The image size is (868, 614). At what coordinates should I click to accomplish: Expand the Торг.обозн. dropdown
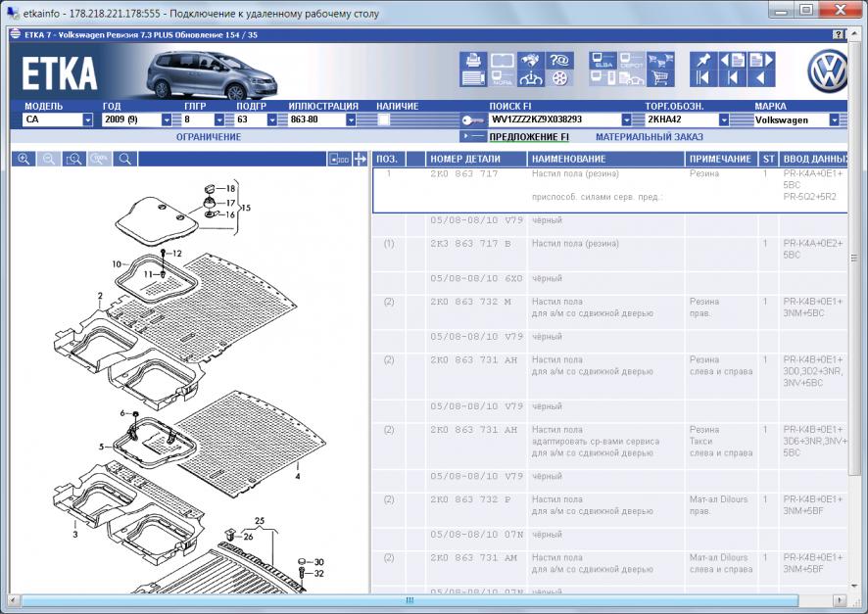click(x=724, y=119)
